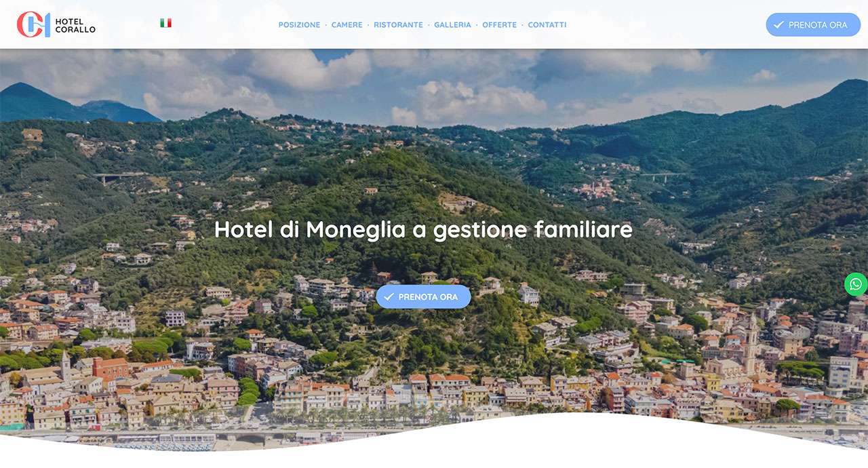Click the checkmark icon in hero Prenota Ora

pyautogui.click(x=389, y=296)
